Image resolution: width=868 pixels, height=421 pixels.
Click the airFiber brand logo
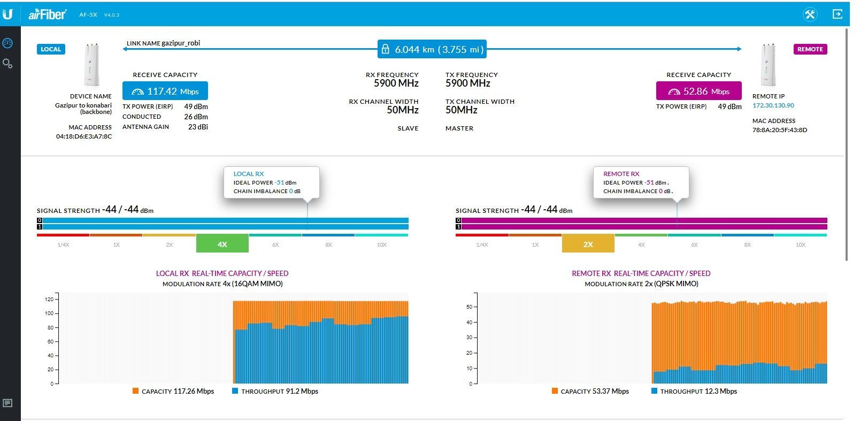47,14
